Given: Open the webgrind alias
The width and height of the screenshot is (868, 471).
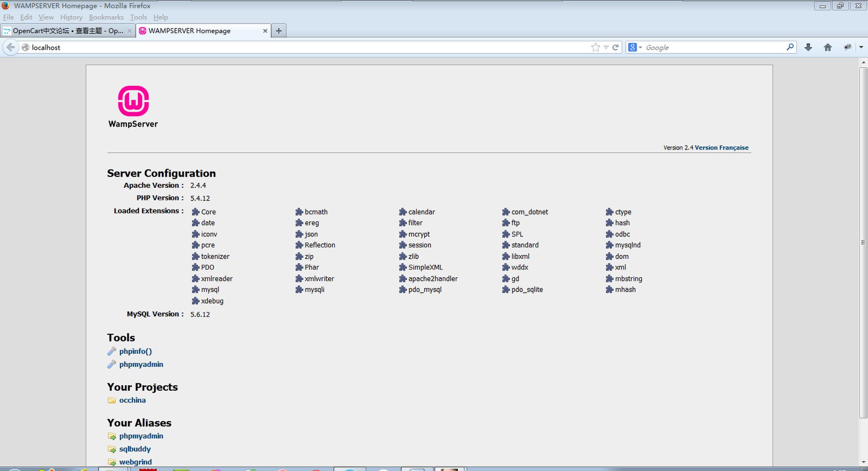Looking at the screenshot, I should coord(135,462).
